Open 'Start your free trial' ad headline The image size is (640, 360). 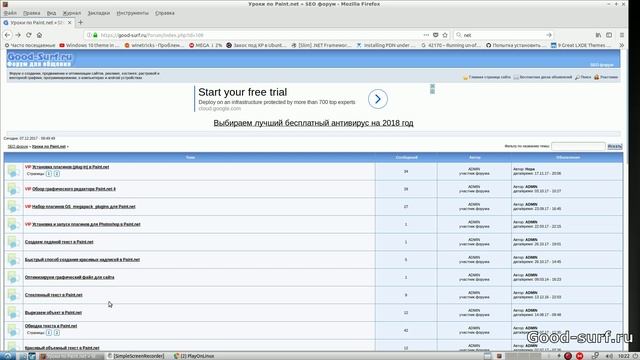click(x=242, y=92)
